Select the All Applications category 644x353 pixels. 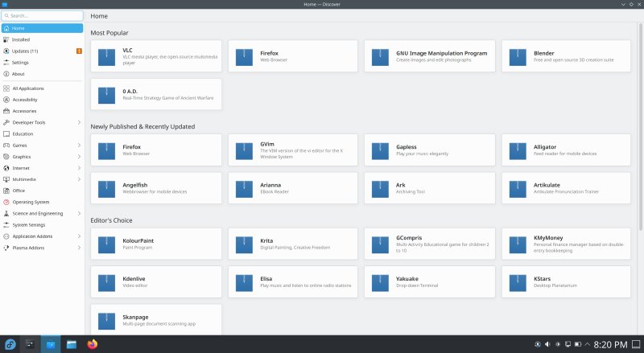tap(42, 88)
